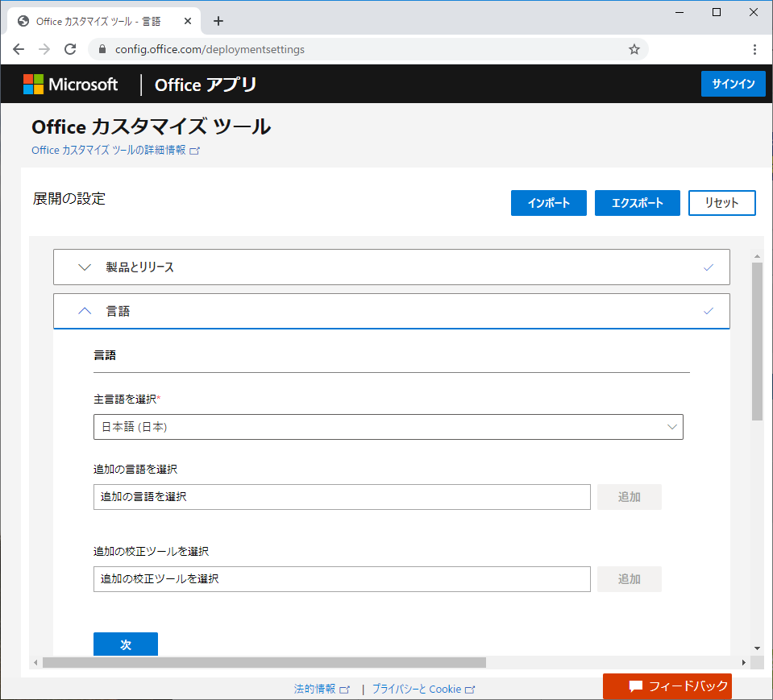This screenshot has height=700, width=773.
Task: Click the 展開の設定 heading text
Action: click(69, 199)
